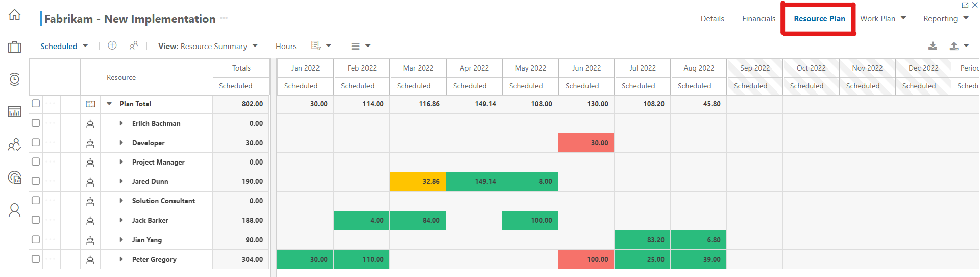Select green Jack Barker May 2022 cell 100.00
980x277 pixels.
pos(530,220)
